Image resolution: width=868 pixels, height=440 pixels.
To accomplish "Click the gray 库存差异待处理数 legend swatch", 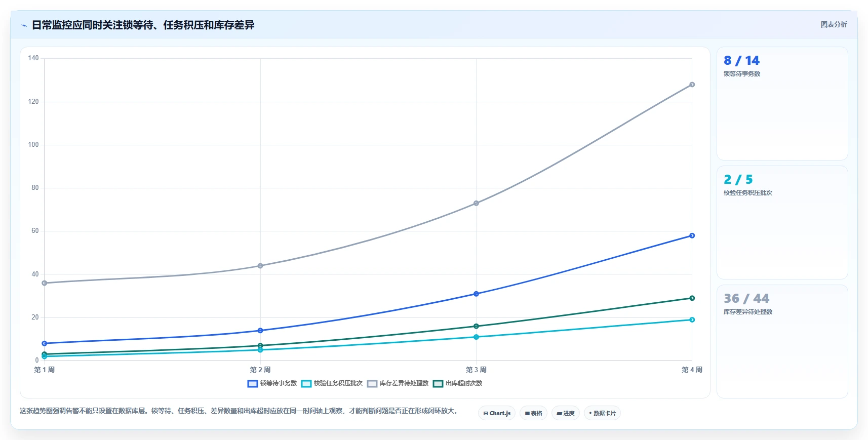I will 372,383.
